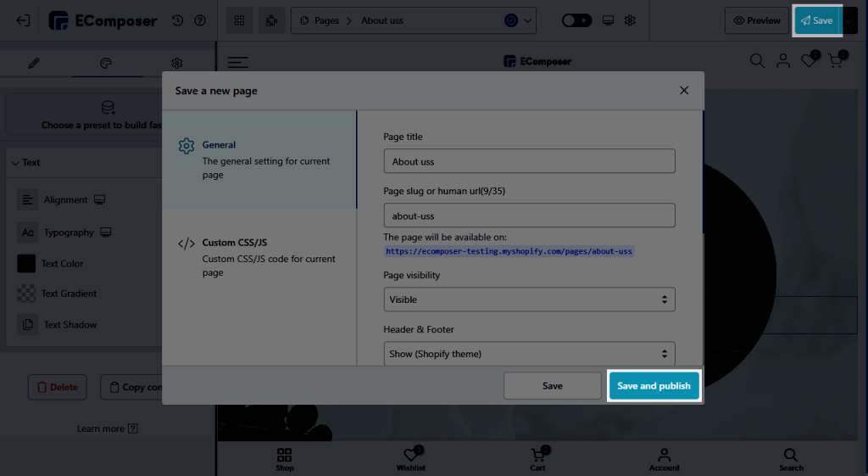The image size is (868, 476).
Task: Click the Copy content button
Action: click(131, 387)
